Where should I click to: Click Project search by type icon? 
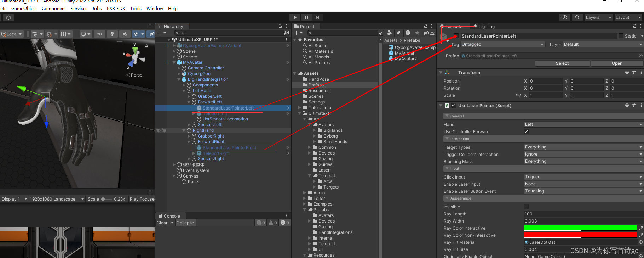390,33
